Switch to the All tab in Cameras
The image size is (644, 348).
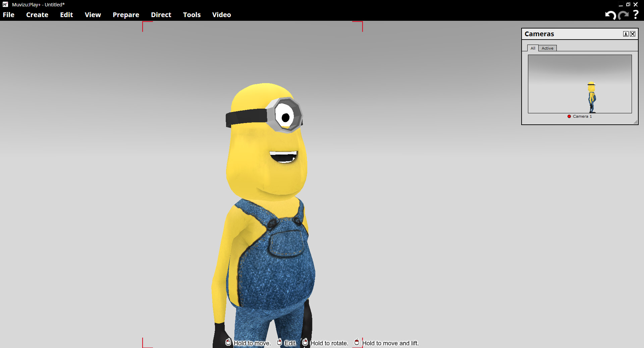tap(533, 48)
